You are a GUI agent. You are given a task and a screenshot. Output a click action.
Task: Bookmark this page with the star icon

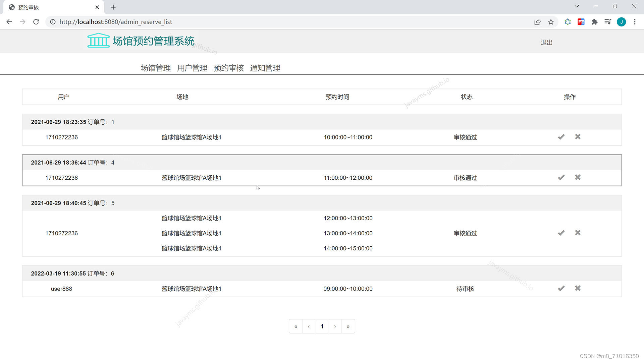(551, 22)
